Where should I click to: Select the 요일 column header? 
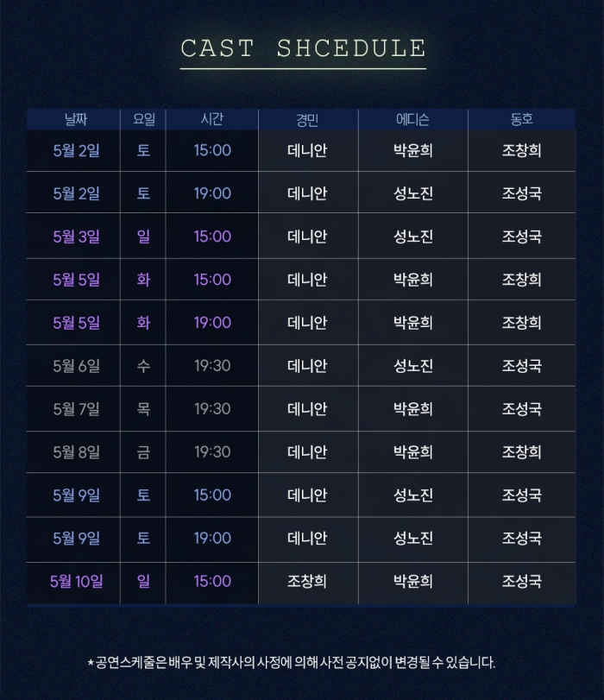tap(143, 120)
